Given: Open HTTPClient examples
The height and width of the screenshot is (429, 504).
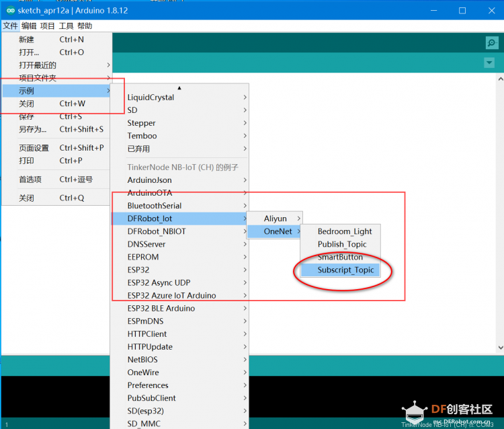Looking at the screenshot, I should pos(179,334).
